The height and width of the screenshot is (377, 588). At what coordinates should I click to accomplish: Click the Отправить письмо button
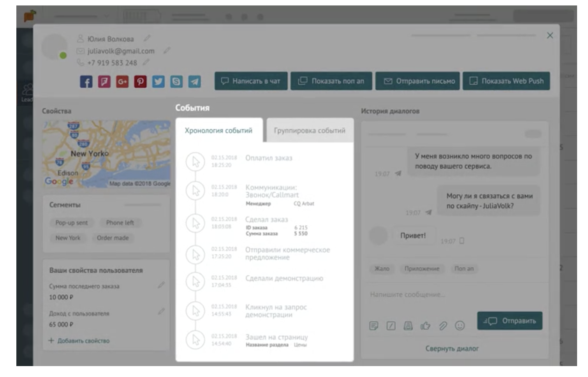pyautogui.click(x=417, y=81)
